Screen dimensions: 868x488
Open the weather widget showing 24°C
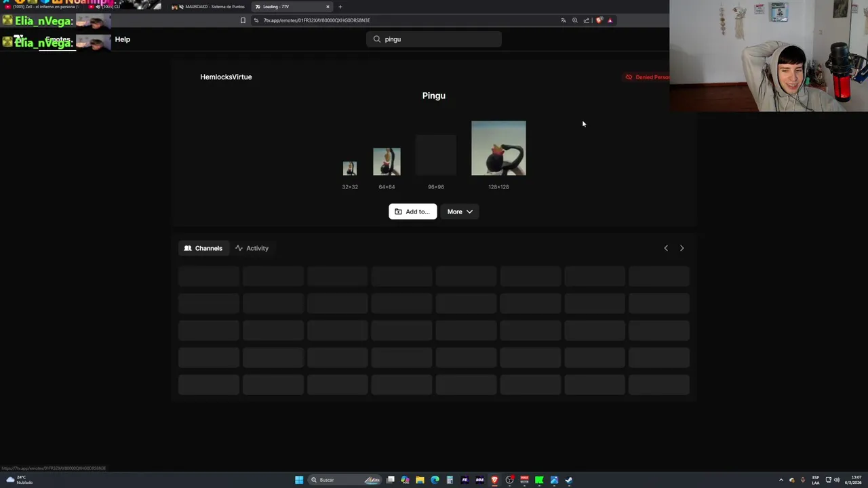[x=19, y=480]
